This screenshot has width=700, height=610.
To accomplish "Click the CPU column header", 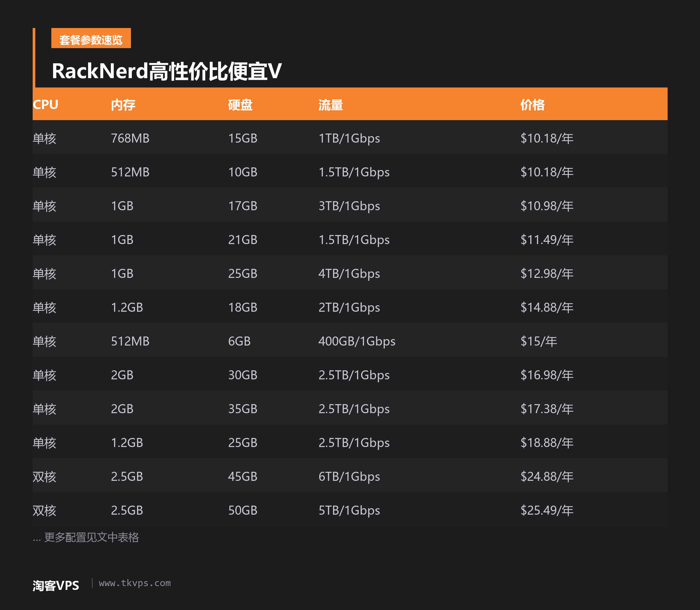I will (x=45, y=104).
